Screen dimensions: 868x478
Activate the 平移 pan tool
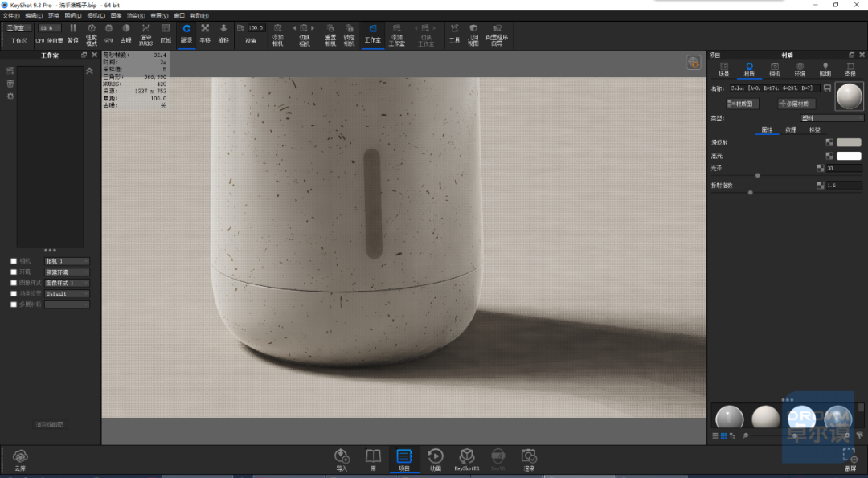205,33
